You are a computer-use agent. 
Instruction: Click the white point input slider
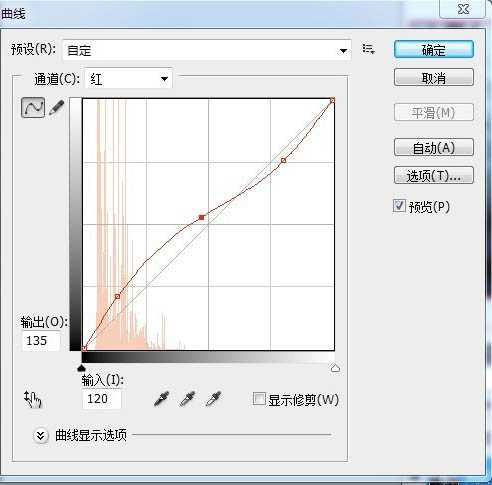coord(335,368)
